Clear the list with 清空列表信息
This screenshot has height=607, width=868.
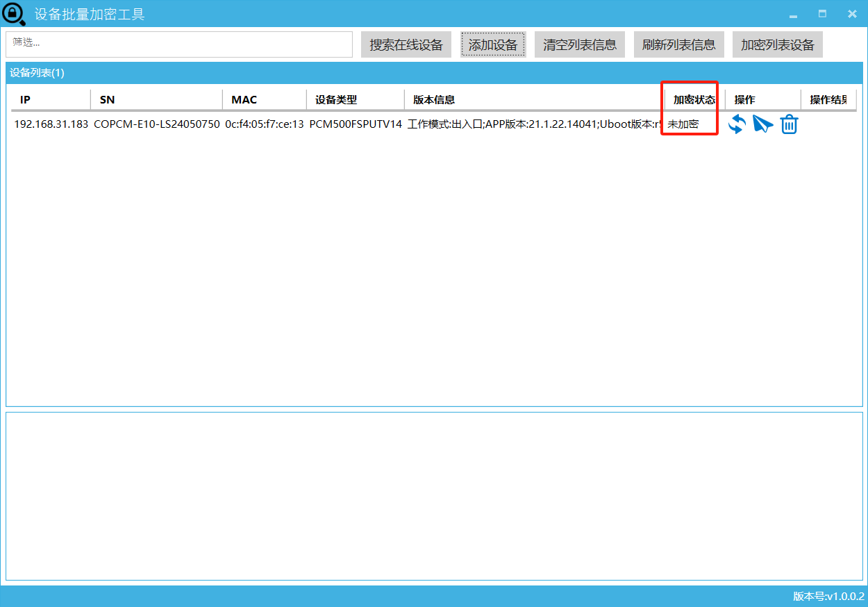[580, 45]
